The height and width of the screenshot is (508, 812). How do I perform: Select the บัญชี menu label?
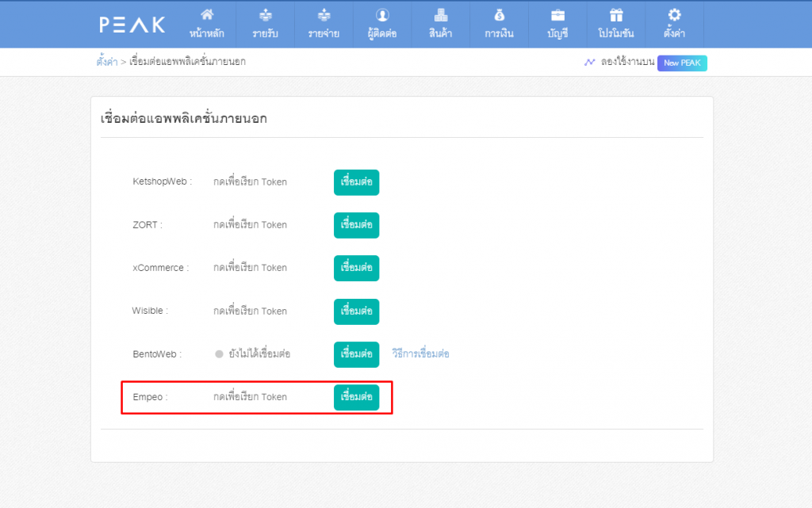(557, 33)
